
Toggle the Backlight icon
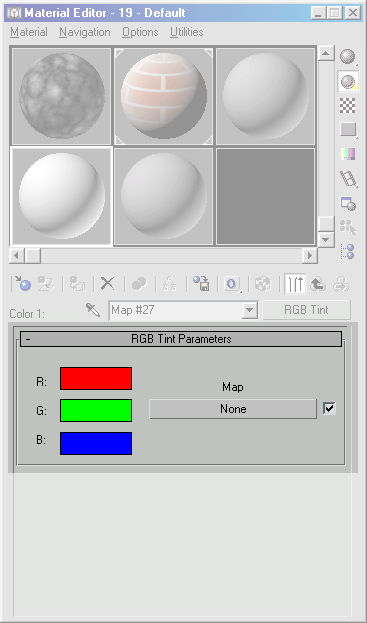(347, 81)
